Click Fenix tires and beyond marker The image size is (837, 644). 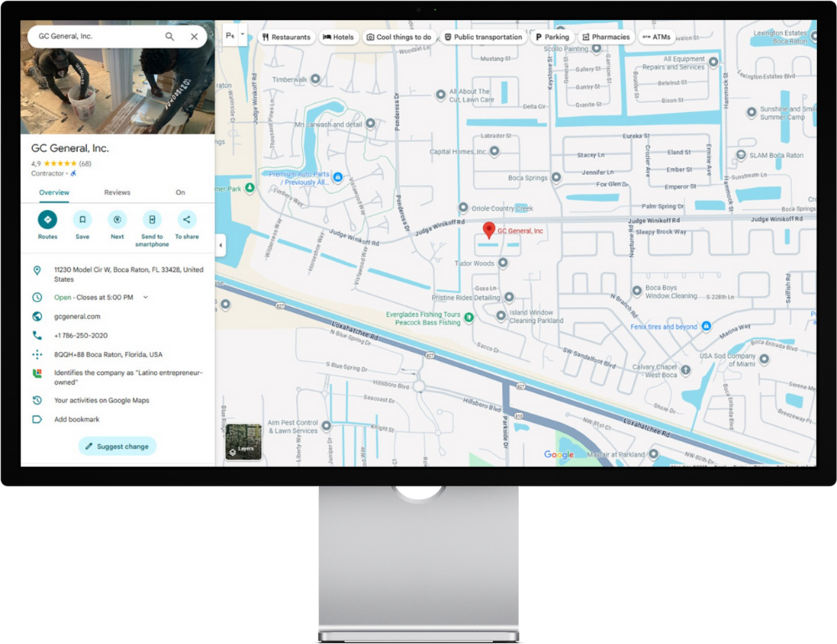[x=706, y=326]
